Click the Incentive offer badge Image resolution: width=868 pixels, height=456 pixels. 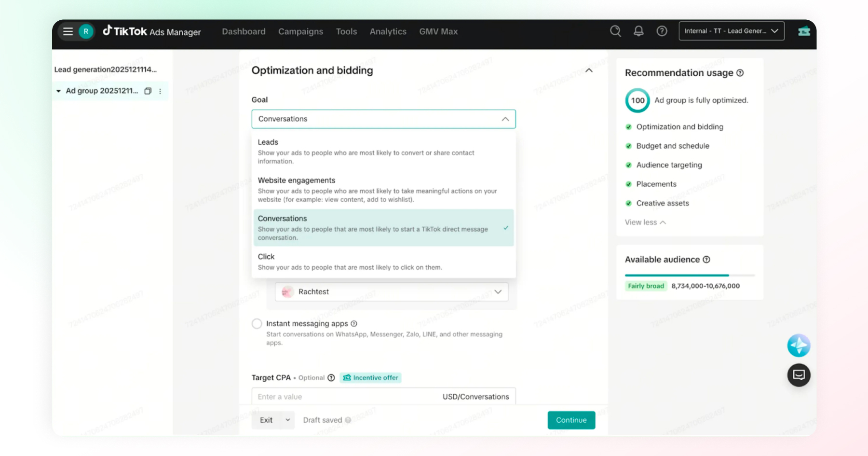(370, 378)
